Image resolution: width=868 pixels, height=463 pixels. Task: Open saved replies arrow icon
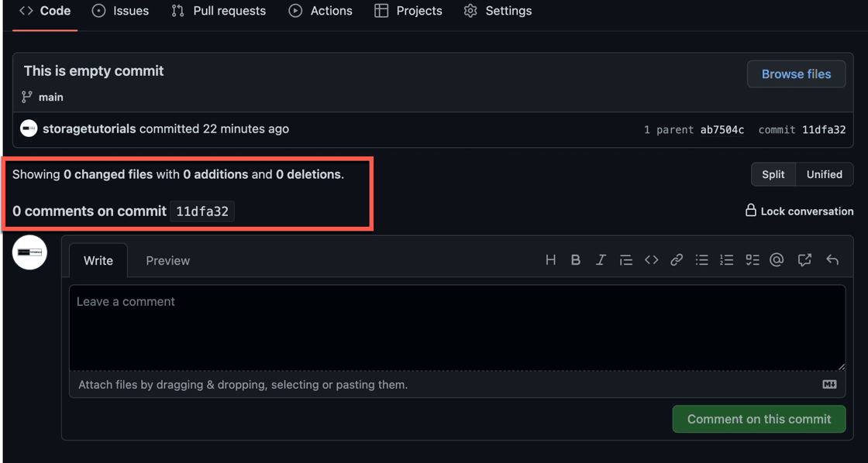coord(832,260)
